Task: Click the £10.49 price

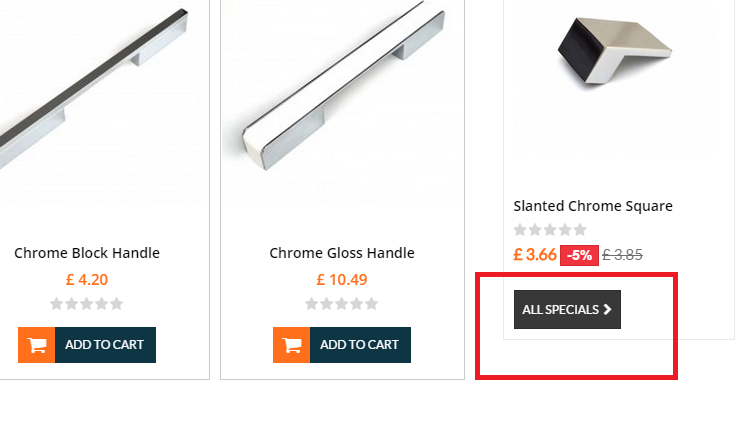Action: [342, 280]
